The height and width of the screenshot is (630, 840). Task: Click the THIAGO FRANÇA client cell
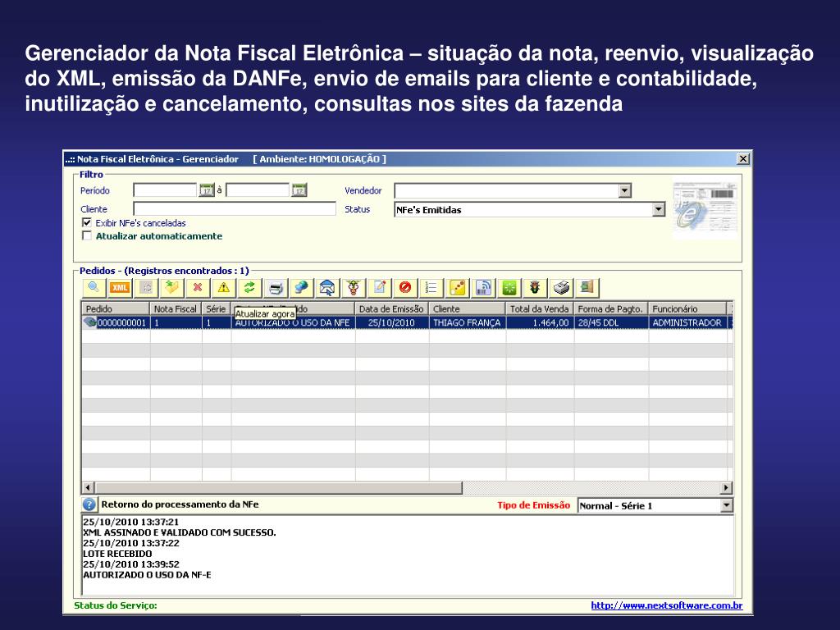pyautogui.click(x=467, y=322)
